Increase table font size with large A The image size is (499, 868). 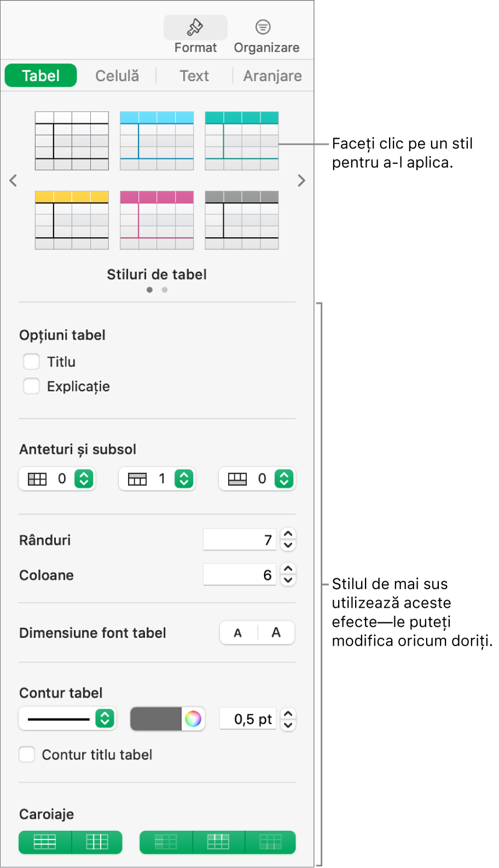pyautogui.click(x=275, y=633)
